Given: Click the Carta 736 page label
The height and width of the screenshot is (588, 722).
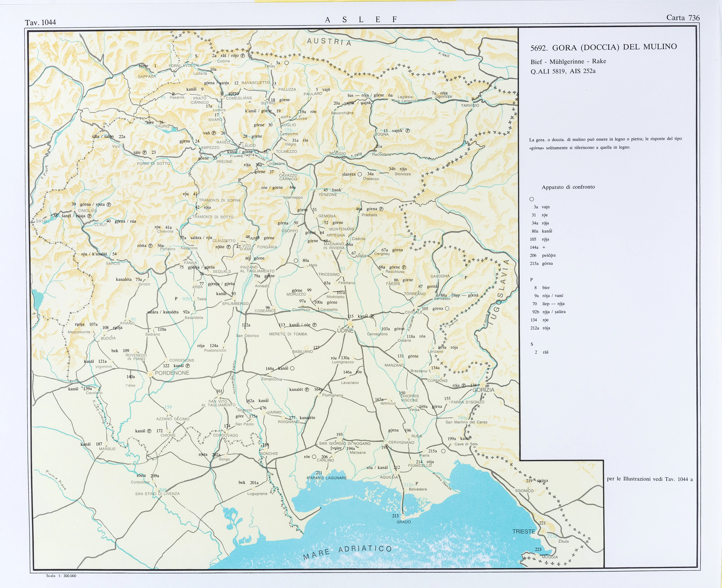Looking at the screenshot, I should [683, 18].
